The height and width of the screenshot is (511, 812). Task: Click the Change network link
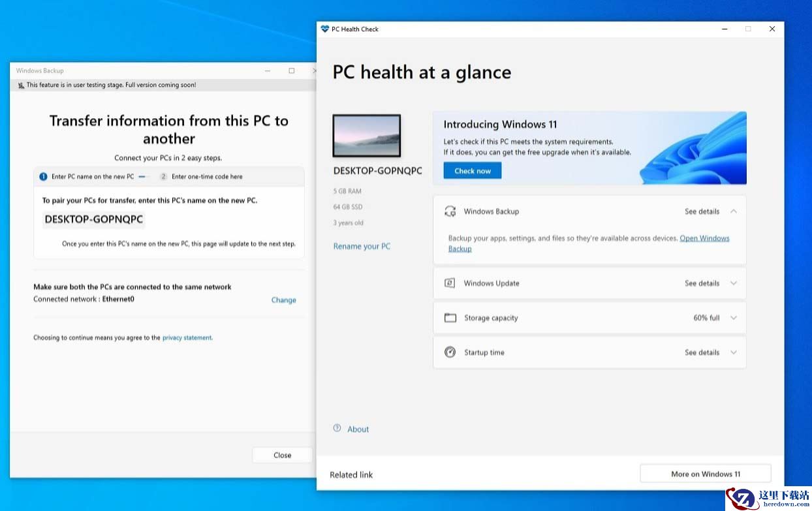283,300
